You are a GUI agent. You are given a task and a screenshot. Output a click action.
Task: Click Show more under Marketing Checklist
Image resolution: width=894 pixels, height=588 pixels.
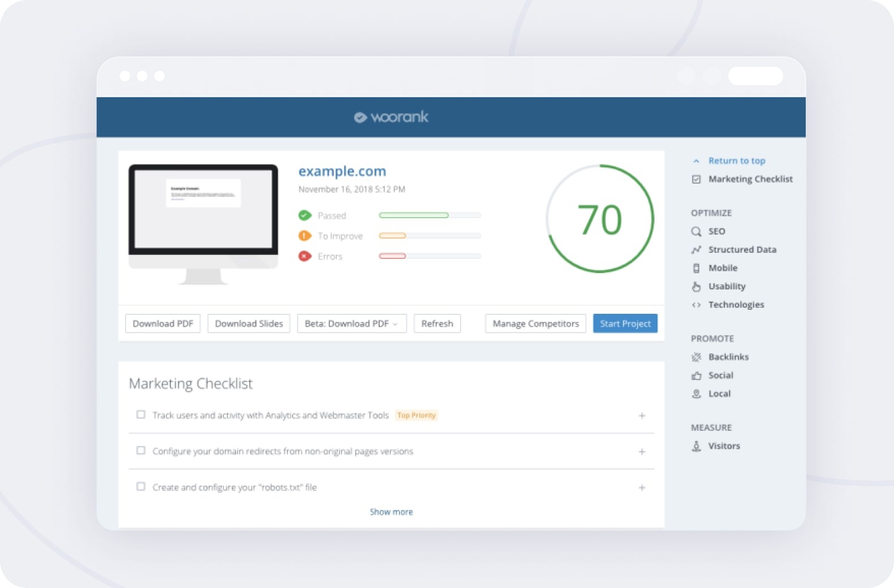(x=391, y=512)
